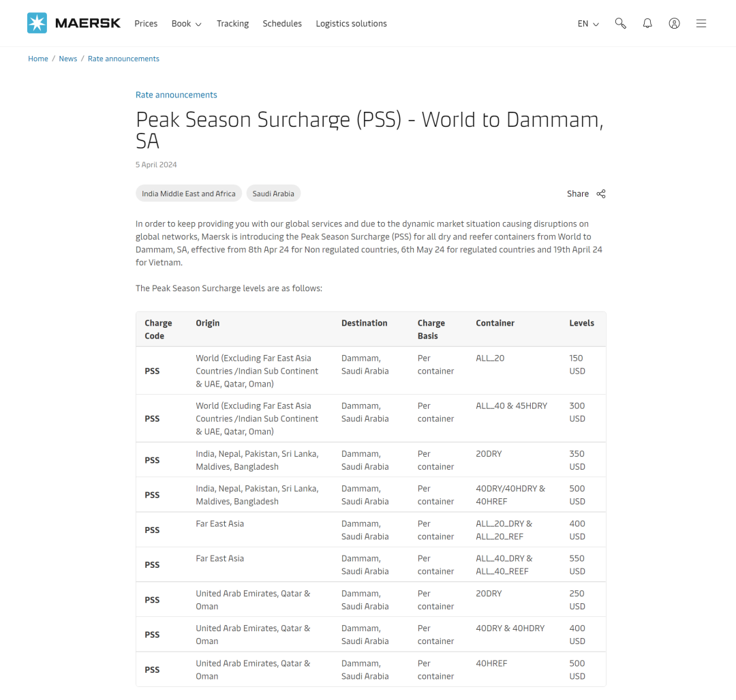This screenshot has width=736, height=700.
Task: Click the intro paragraph about Peak Season Surcharge
Action: point(369,243)
